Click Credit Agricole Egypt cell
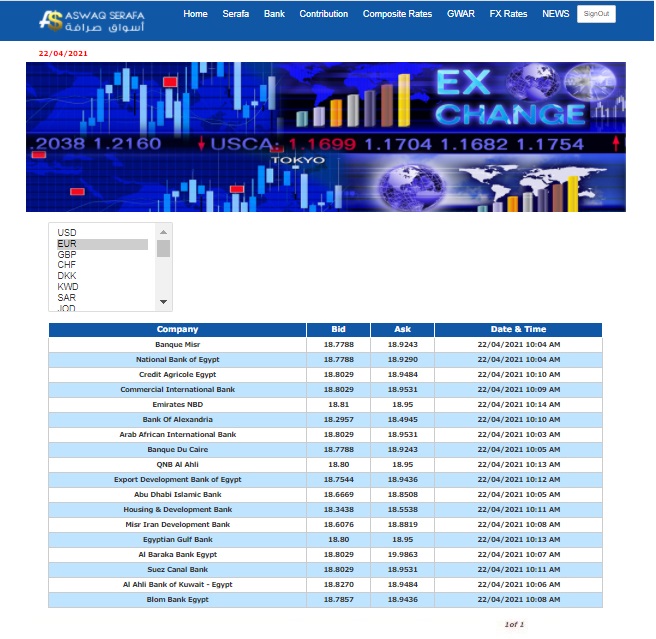 (x=177, y=375)
